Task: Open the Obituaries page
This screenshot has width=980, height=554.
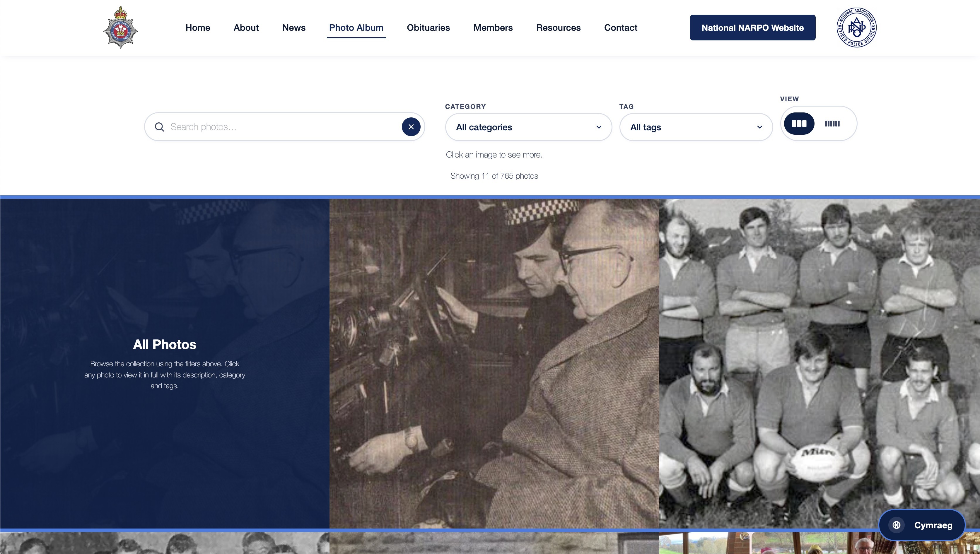Action: [428, 28]
